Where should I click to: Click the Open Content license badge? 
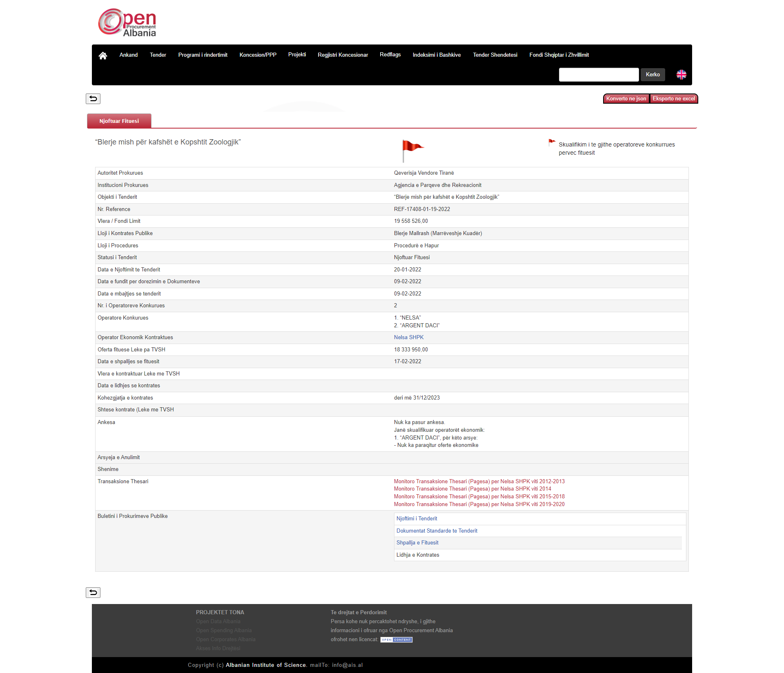point(396,640)
